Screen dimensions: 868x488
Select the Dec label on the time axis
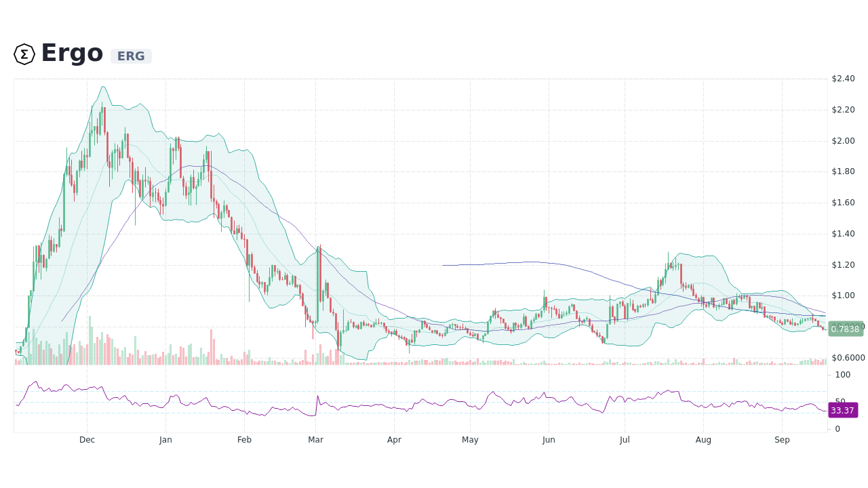(87, 440)
